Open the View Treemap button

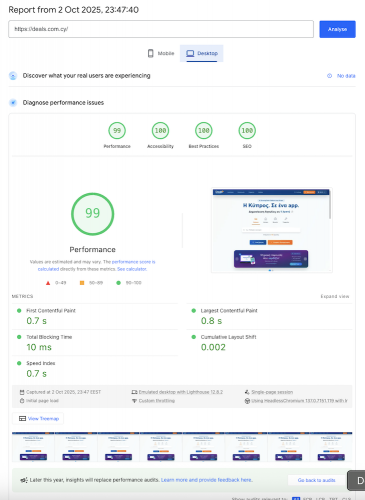click(38, 419)
